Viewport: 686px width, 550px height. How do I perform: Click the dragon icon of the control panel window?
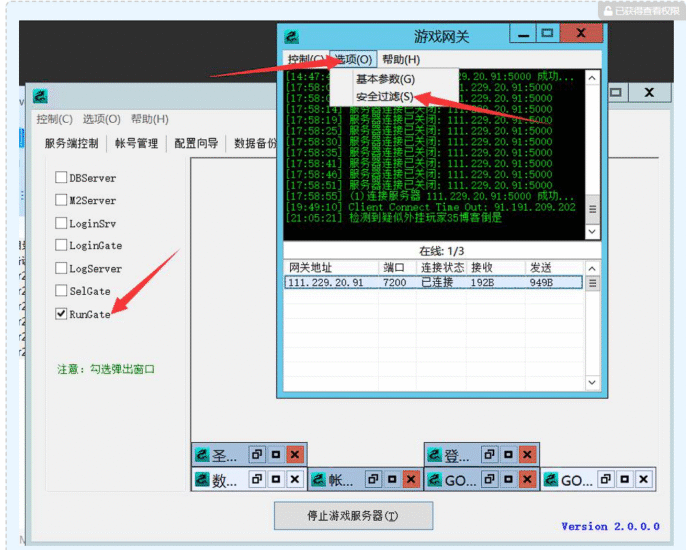40,96
